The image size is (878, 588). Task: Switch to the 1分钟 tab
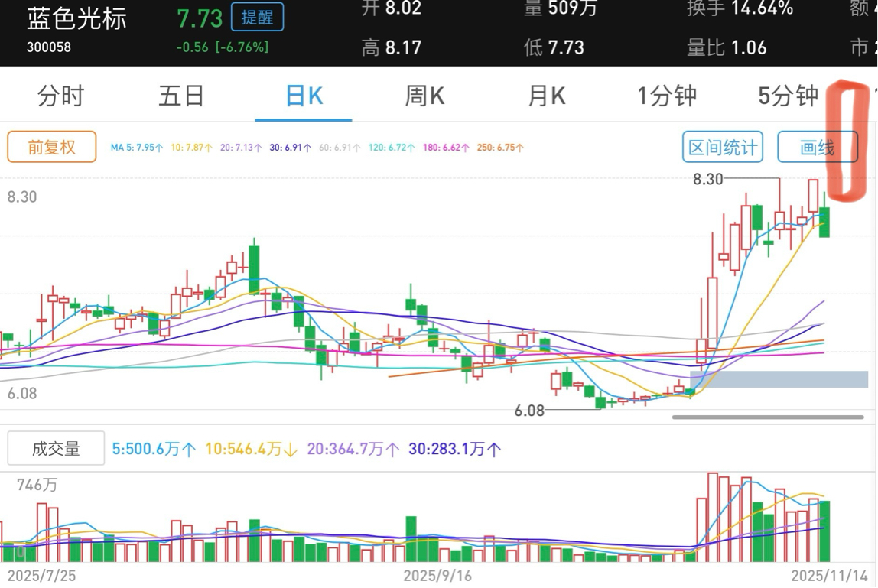[x=667, y=96]
